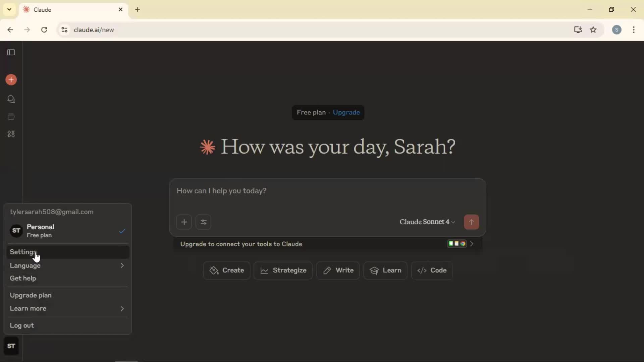Select the Claude browser tab

click(x=73, y=10)
